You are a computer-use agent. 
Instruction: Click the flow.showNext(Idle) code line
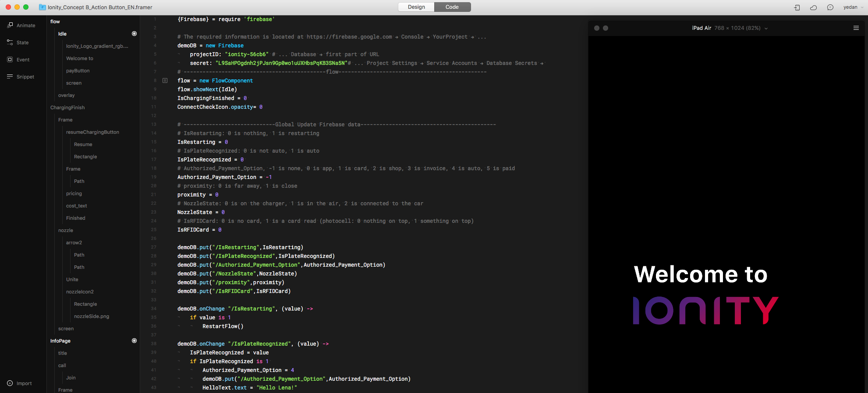(207, 89)
